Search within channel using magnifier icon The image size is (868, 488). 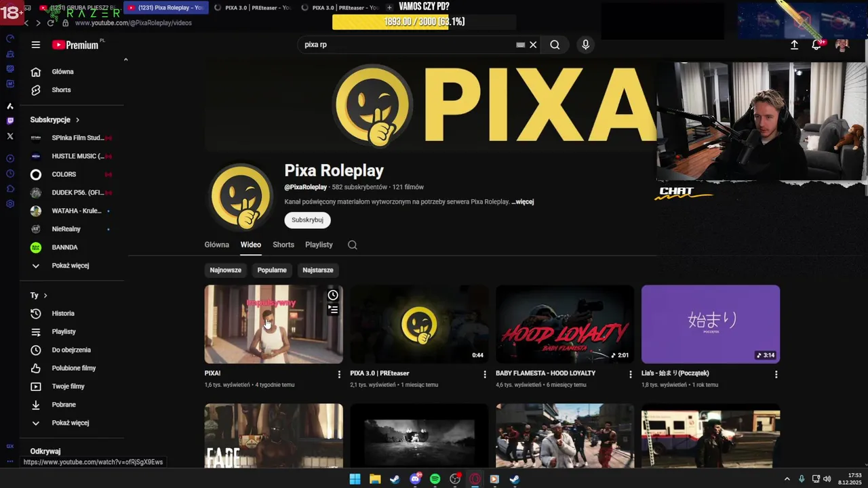pyautogui.click(x=353, y=245)
